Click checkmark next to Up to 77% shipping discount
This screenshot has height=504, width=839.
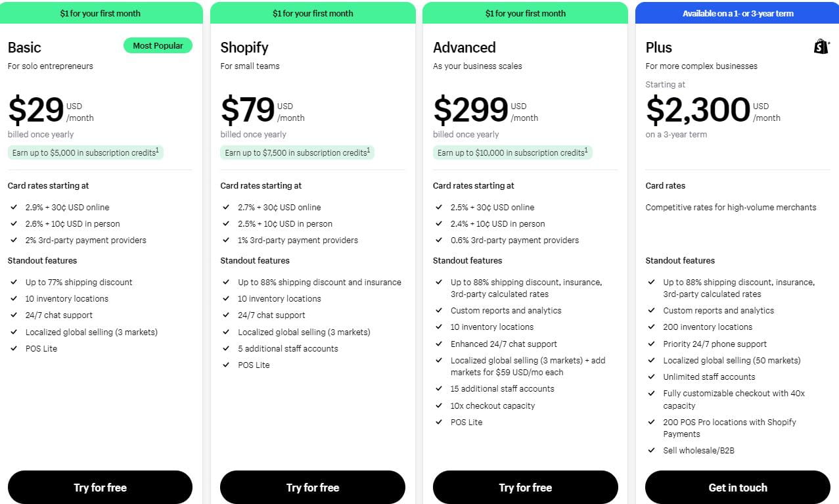(14, 282)
